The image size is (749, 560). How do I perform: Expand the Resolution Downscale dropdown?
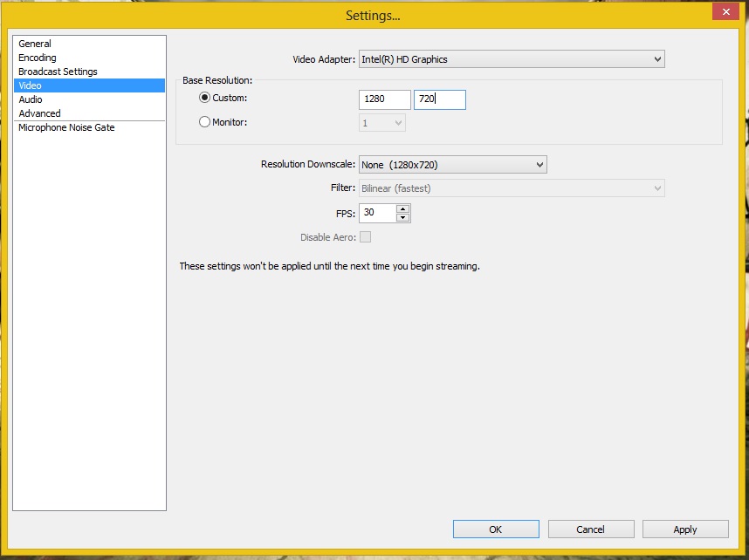pyautogui.click(x=452, y=164)
